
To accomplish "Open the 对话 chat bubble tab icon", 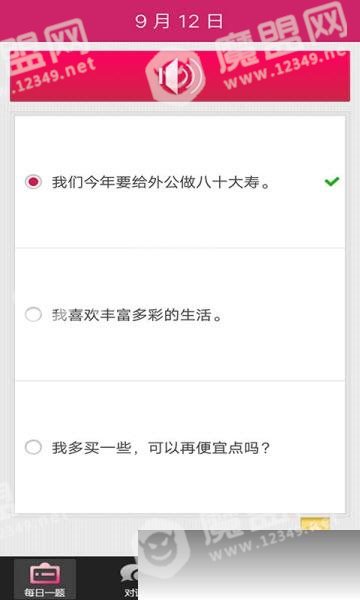I will [x=129, y=574].
